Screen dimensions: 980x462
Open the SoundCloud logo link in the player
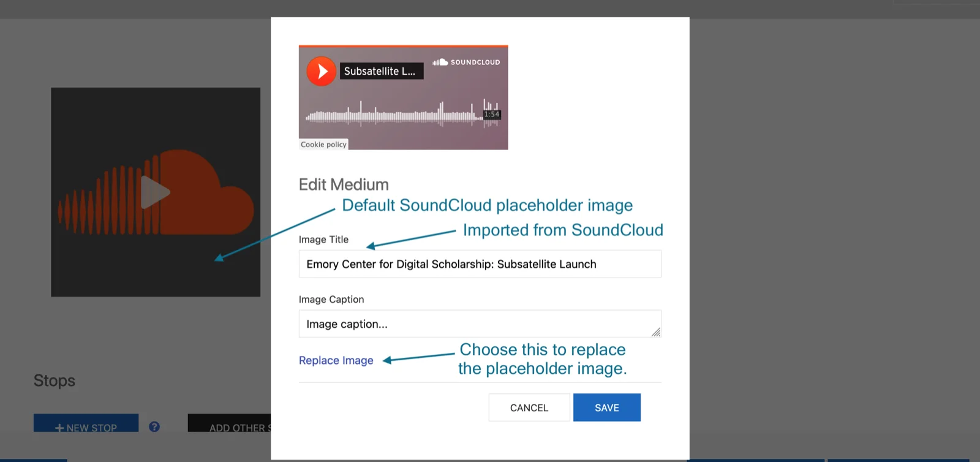(466, 62)
